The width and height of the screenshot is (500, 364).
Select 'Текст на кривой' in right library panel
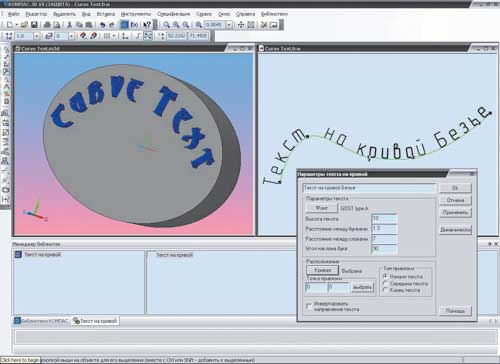click(x=174, y=255)
